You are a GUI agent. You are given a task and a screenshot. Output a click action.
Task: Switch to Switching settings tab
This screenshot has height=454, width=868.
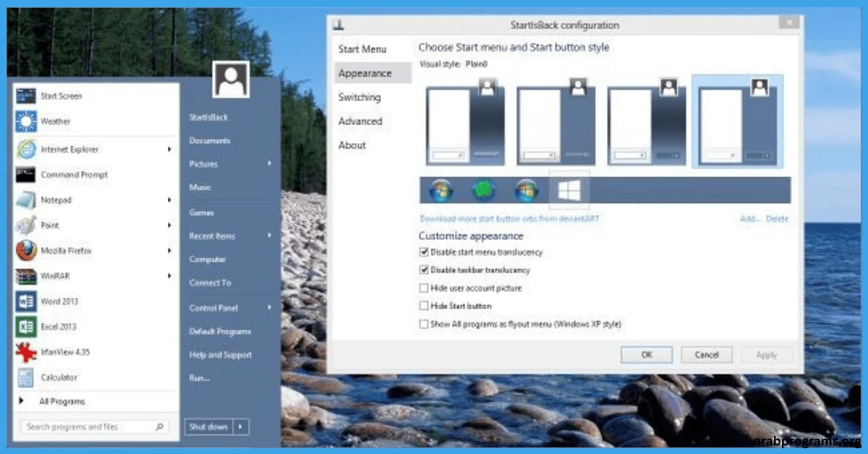click(359, 97)
